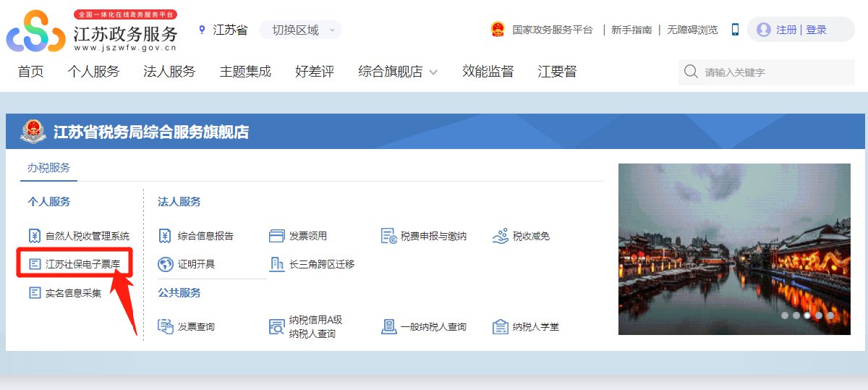Click 无障碍浏览 link
This screenshot has height=390, width=868.
(x=692, y=30)
